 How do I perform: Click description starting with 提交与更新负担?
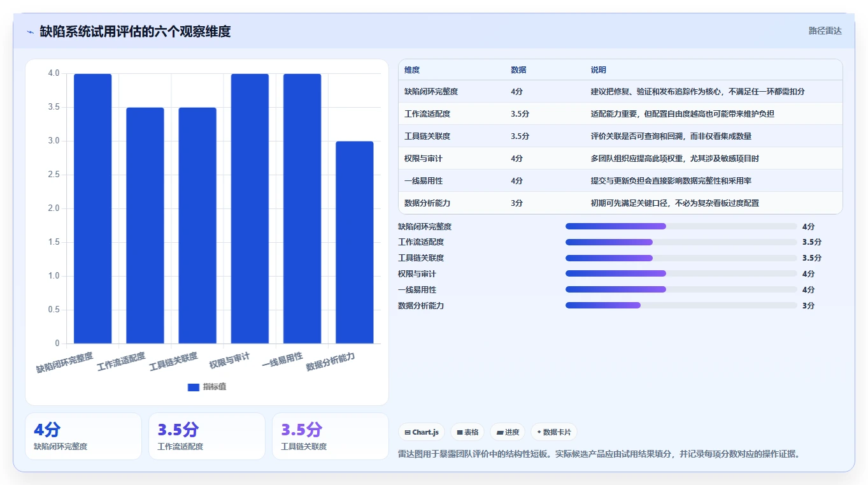coord(671,181)
